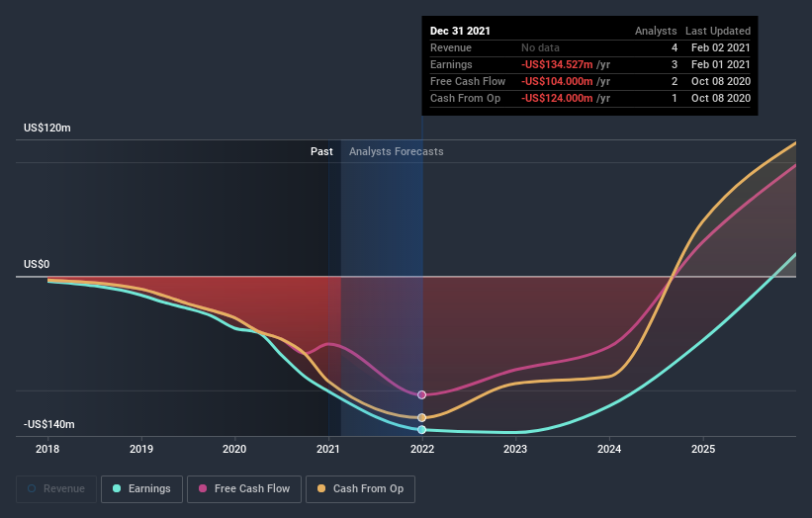Screen dimensions: 812x518
Task: Click the -US$124.000m Cash From Op value
Action: pyautogui.click(x=557, y=98)
